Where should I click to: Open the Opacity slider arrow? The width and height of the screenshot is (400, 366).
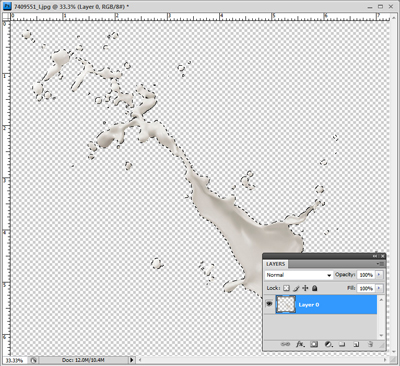click(x=379, y=275)
